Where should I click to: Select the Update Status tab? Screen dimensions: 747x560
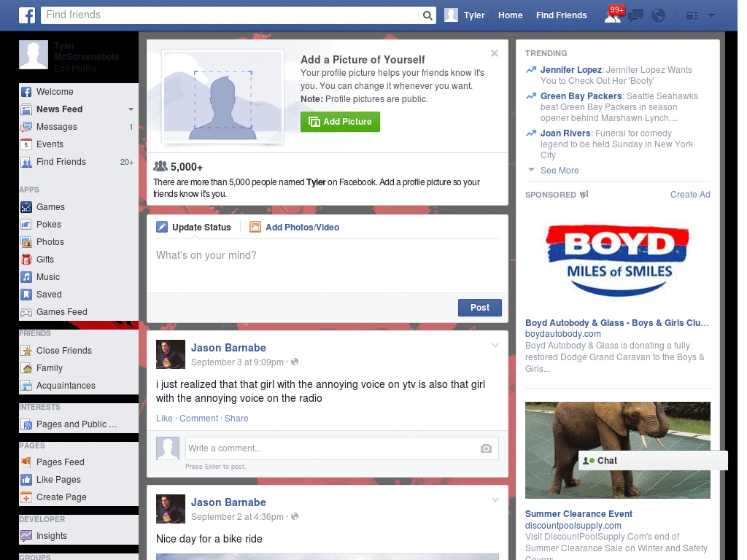194,227
